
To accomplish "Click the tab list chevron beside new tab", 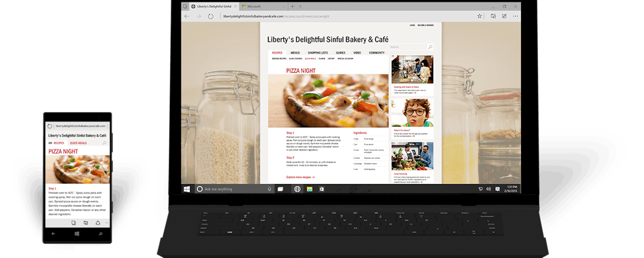I will [301, 6].
